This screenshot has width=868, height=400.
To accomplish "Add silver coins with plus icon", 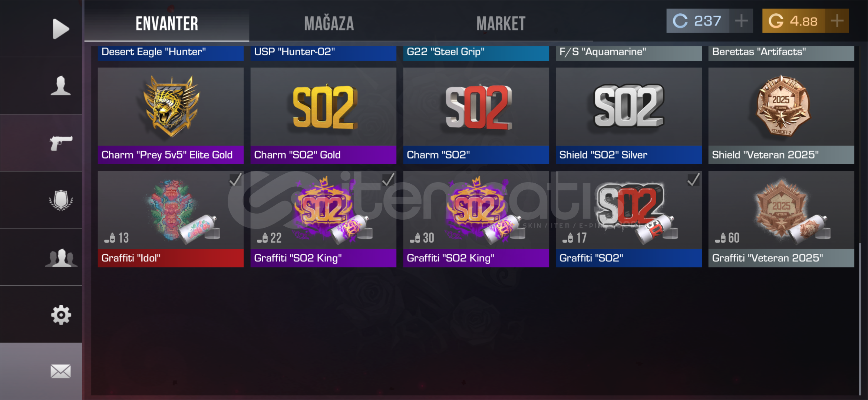I will 741,21.
